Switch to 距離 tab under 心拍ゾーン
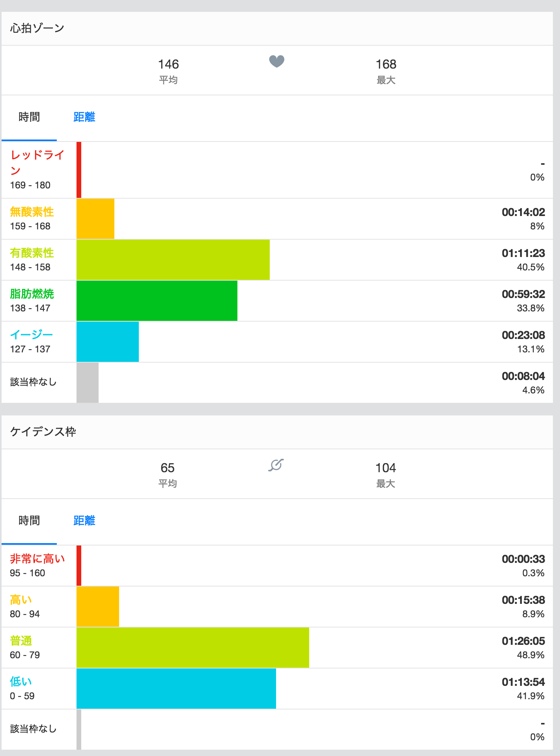Viewport: 560px width, 756px height. click(x=84, y=117)
